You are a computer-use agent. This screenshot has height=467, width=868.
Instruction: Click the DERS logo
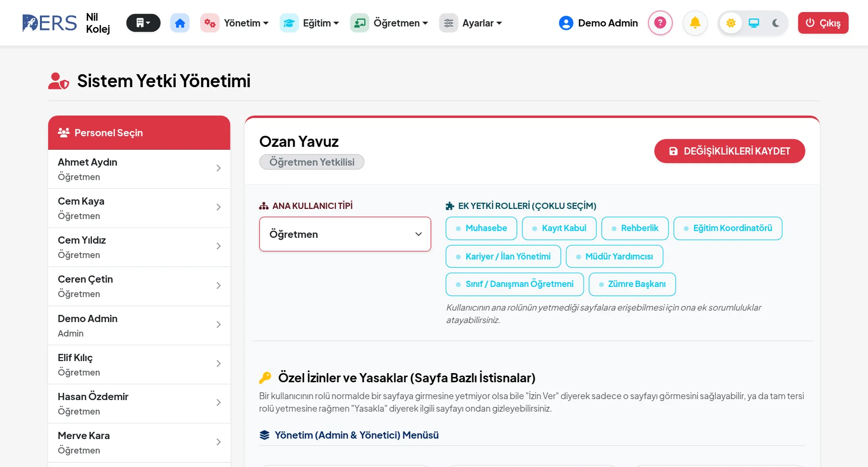(x=50, y=23)
